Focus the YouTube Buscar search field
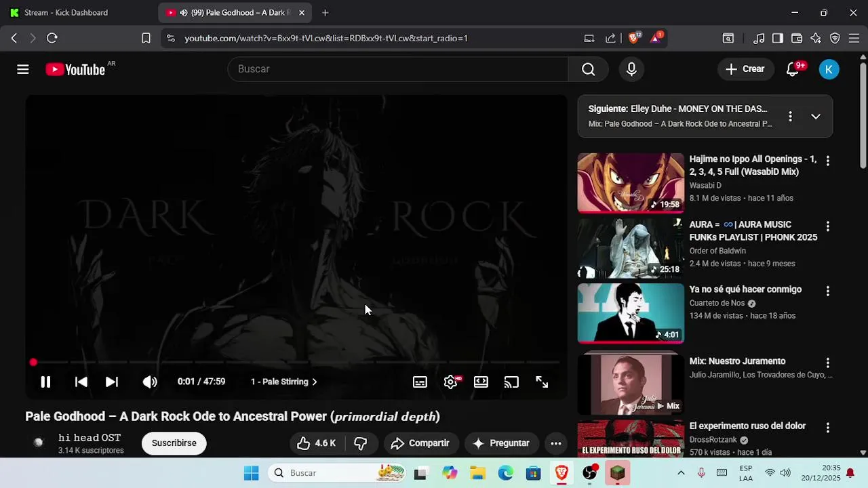The height and width of the screenshot is (488, 868). click(x=398, y=69)
